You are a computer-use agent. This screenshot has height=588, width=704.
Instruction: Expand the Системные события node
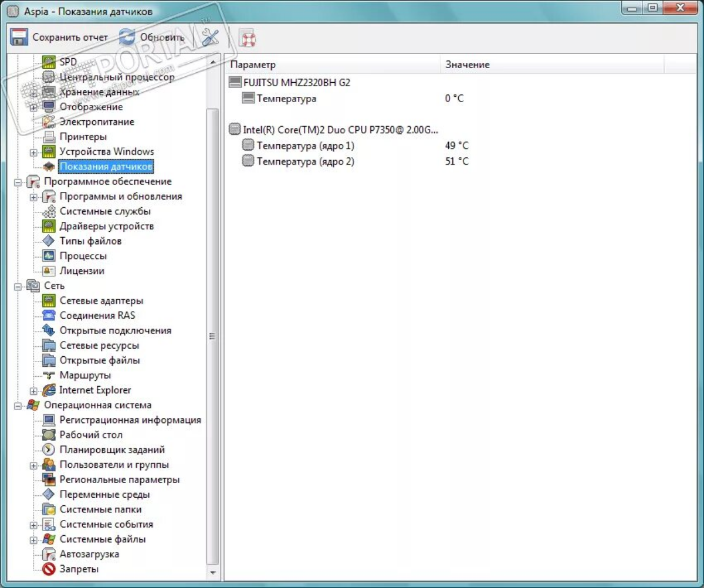pyautogui.click(x=33, y=525)
